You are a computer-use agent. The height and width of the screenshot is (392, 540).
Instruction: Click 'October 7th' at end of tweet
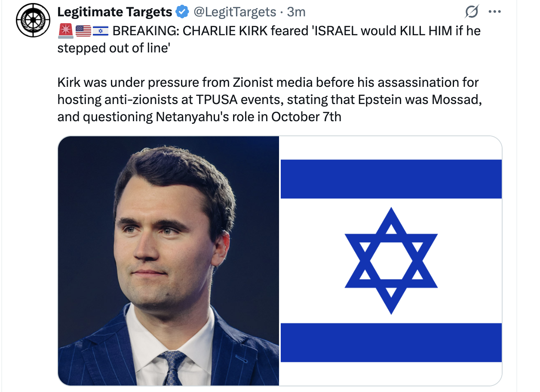[306, 117]
